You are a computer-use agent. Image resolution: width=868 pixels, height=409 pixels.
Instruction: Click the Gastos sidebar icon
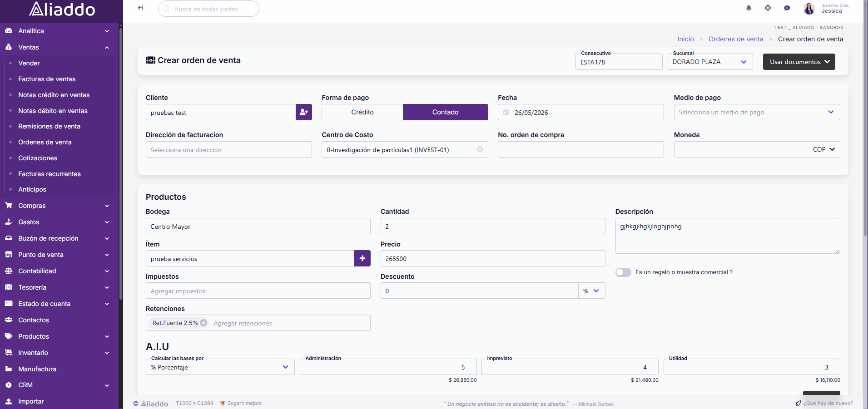coord(9,222)
